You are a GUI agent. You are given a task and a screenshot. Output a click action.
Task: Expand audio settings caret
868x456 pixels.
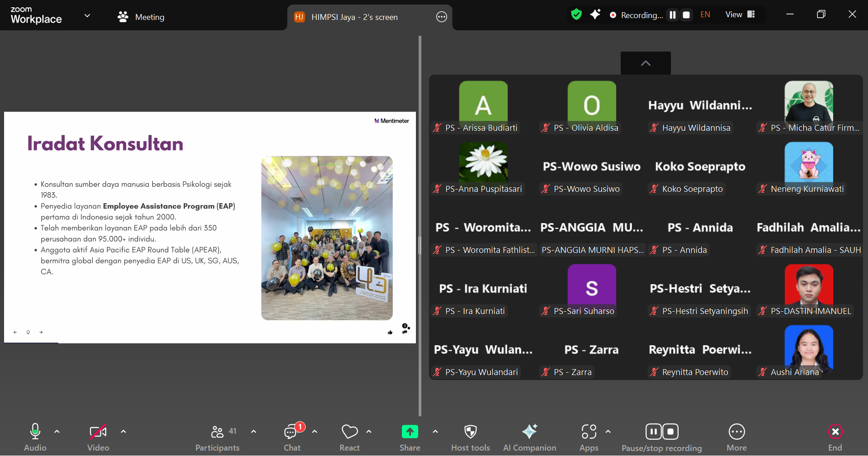coord(57,432)
